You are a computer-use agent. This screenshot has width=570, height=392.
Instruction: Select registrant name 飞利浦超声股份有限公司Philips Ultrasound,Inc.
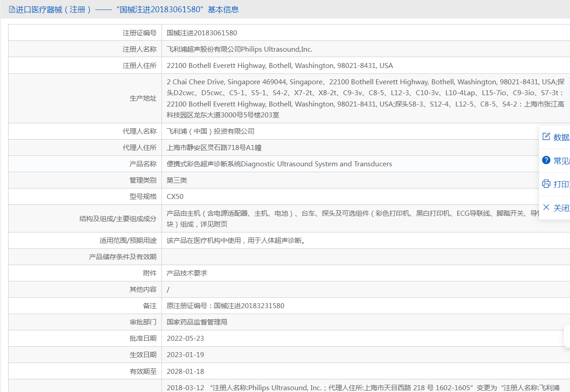coord(239,49)
